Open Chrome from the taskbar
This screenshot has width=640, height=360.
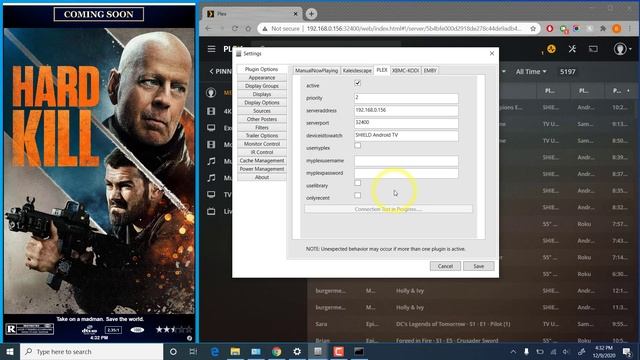(x=276, y=351)
